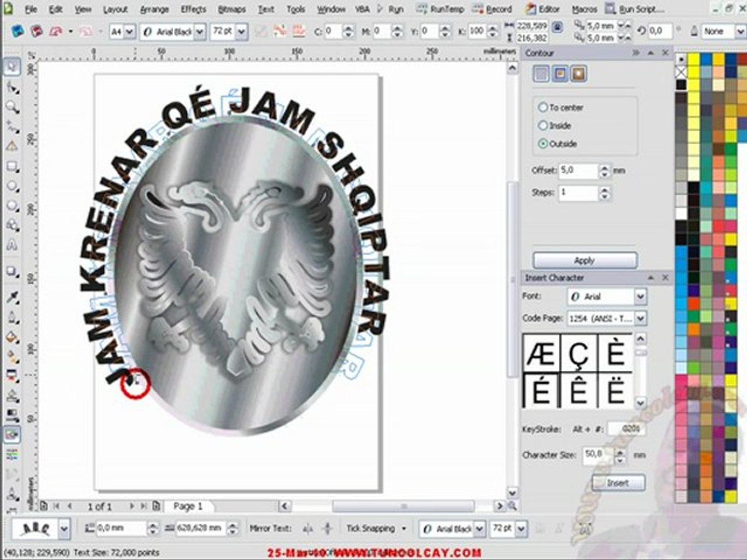Image resolution: width=747 pixels, height=560 pixels.
Task: Open the Arial Black font dropdown in top toolbar
Action: point(200,32)
